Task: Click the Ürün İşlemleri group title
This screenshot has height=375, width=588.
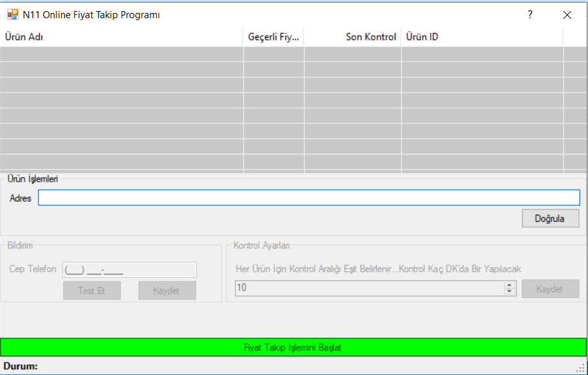Action: point(32,178)
